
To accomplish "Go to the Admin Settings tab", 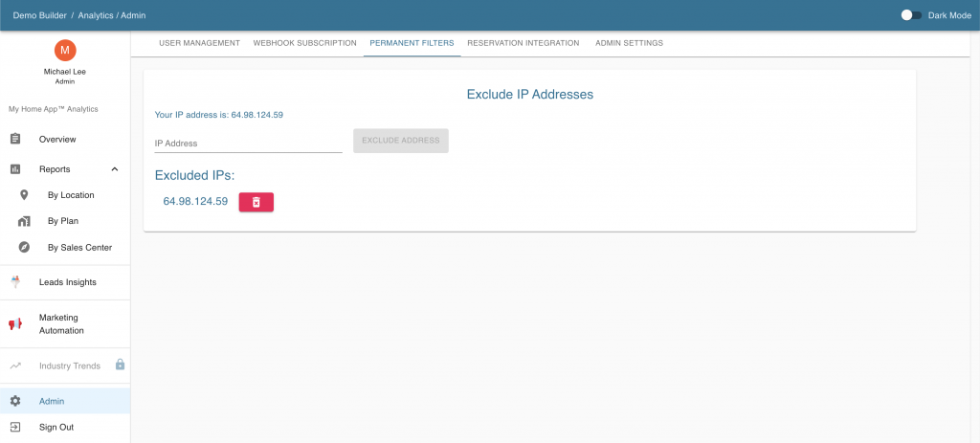I will click(629, 43).
